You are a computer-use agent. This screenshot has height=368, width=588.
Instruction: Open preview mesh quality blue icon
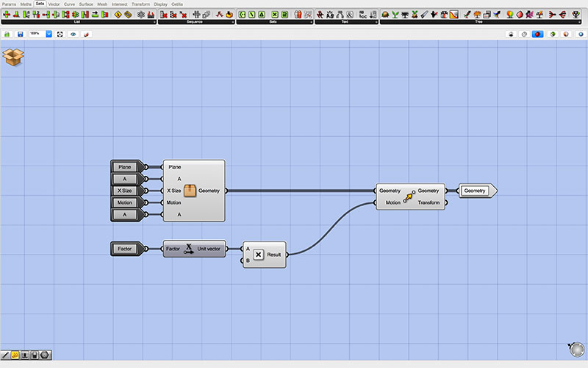pyautogui.click(x=581, y=34)
